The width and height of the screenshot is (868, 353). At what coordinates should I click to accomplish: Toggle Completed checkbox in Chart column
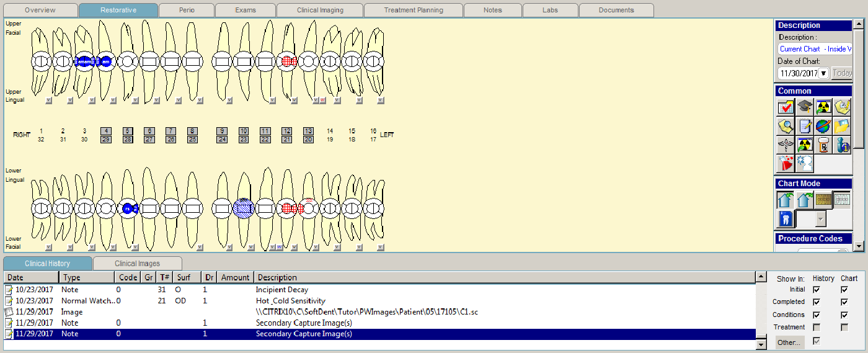tap(844, 302)
